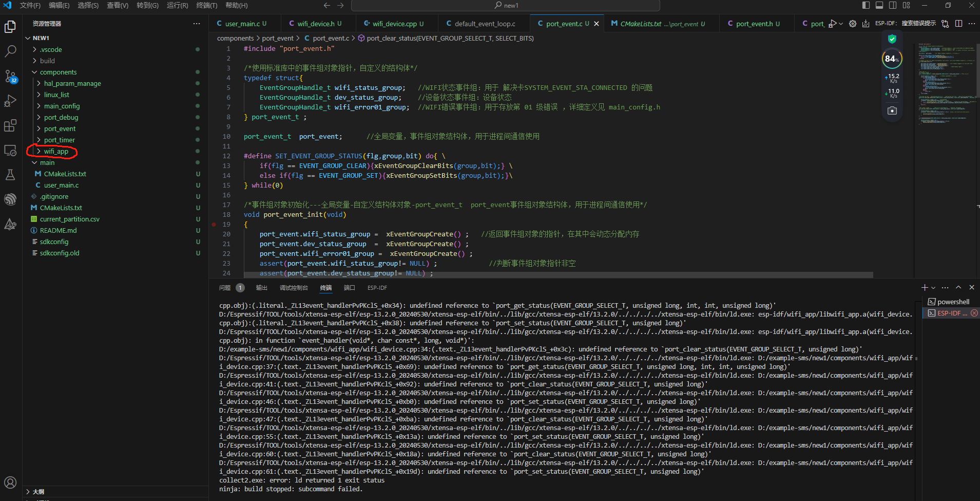The height and width of the screenshot is (501, 980).
Task: Open terminal panel more actions ellipsis
Action: pyautogui.click(x=946, y=287)
